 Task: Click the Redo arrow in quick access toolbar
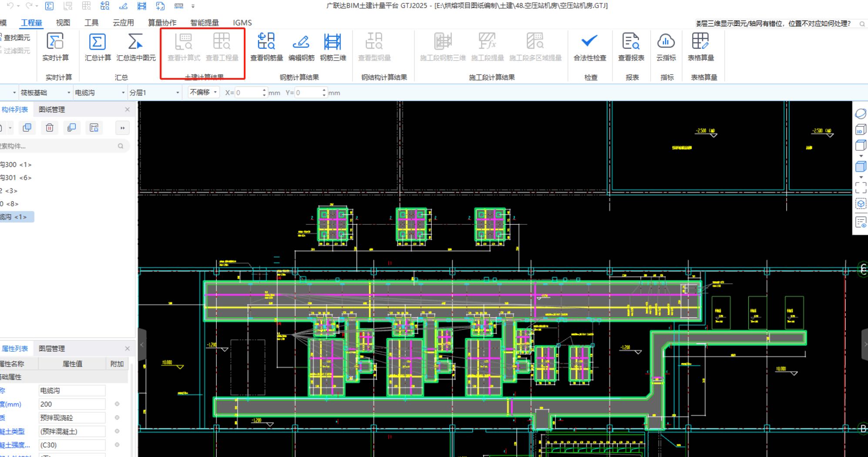pos(29,6)
